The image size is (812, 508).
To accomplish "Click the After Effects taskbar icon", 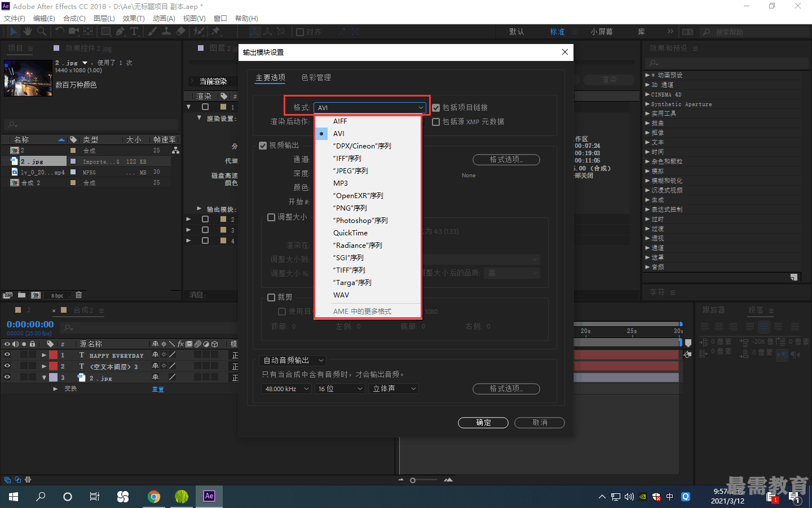I will pyautogui.click(x=209, y=496).
